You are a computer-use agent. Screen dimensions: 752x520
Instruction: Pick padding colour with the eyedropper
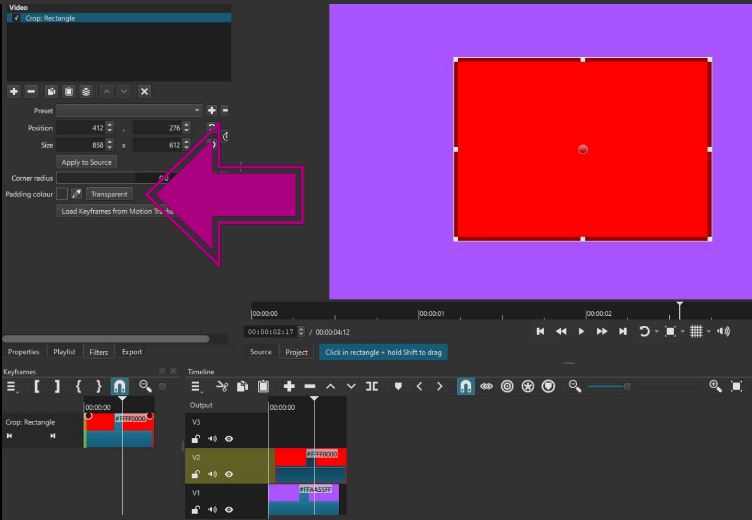pos(76,194)
